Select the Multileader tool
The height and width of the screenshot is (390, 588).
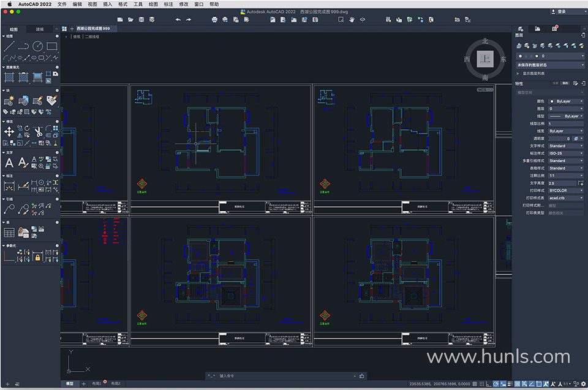tap(9, 209)
